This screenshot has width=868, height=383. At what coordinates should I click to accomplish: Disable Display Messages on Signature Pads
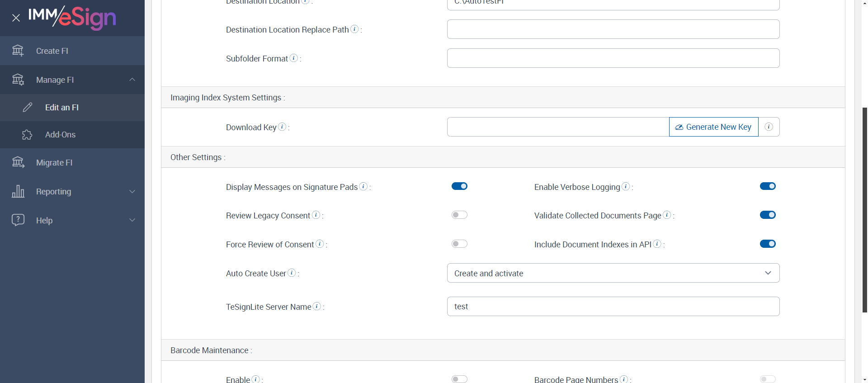click(459, 186)
